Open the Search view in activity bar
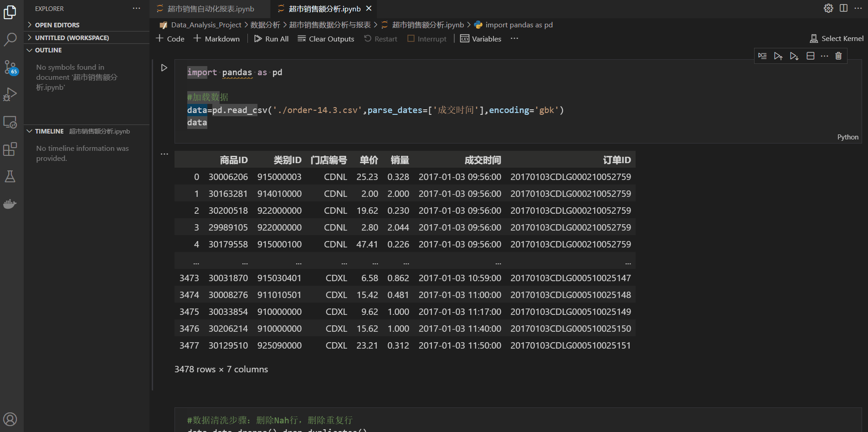868x432 pixels. tap(10, 40)
